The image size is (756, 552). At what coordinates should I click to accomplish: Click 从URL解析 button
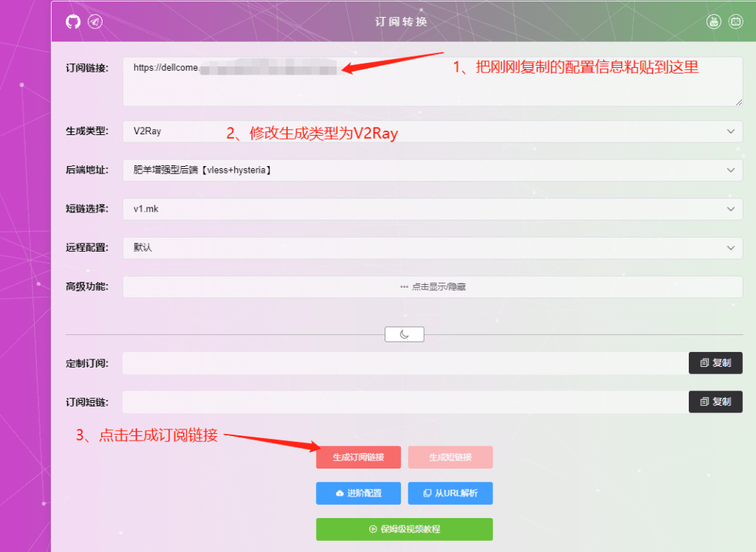coord(450,493)
